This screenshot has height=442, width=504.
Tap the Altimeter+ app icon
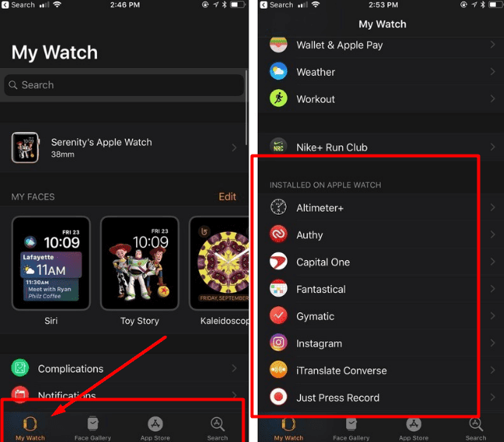(278, 207)
